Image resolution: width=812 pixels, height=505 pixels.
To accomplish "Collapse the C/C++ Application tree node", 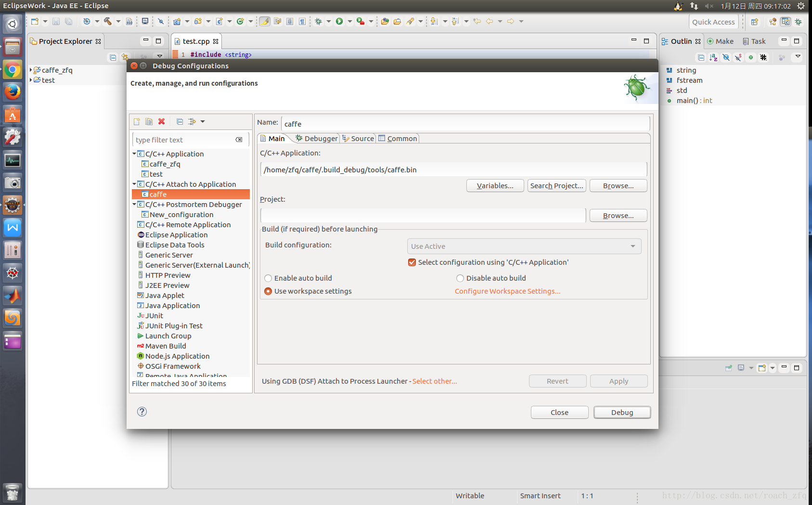I will 134,154.
